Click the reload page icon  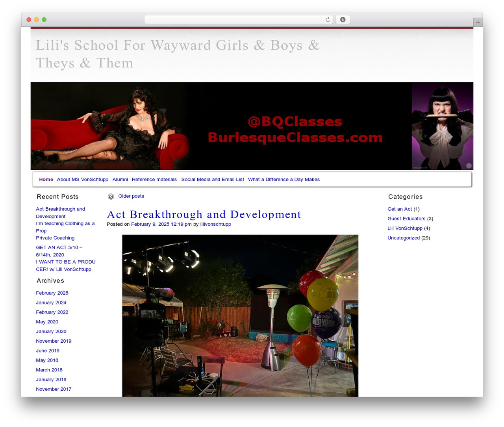tap(328, 20)
